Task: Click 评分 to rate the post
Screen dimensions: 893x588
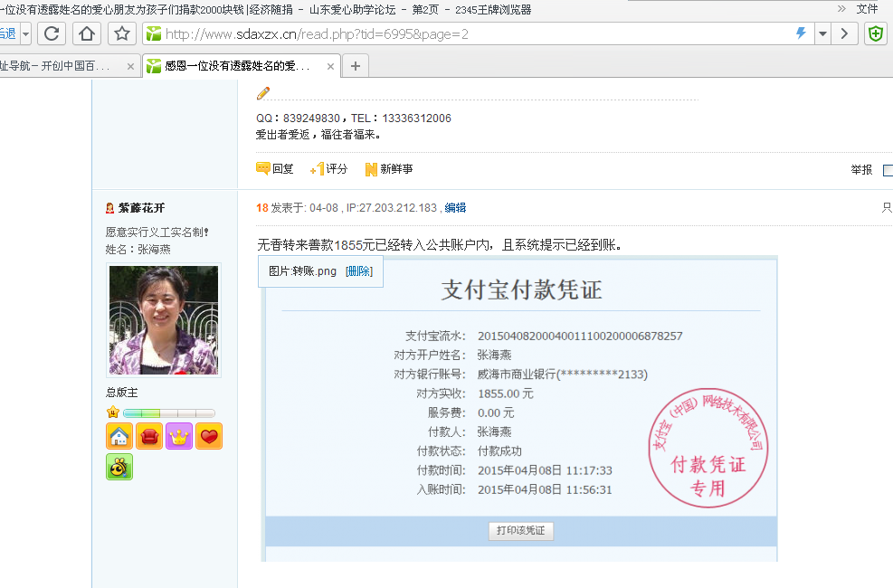Action: [328, 168]
